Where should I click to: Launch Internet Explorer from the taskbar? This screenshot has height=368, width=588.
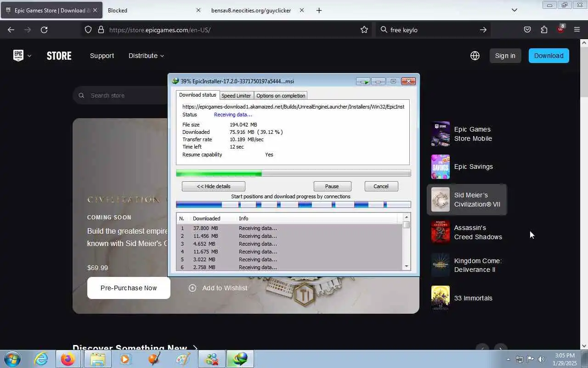coord(41,359)
